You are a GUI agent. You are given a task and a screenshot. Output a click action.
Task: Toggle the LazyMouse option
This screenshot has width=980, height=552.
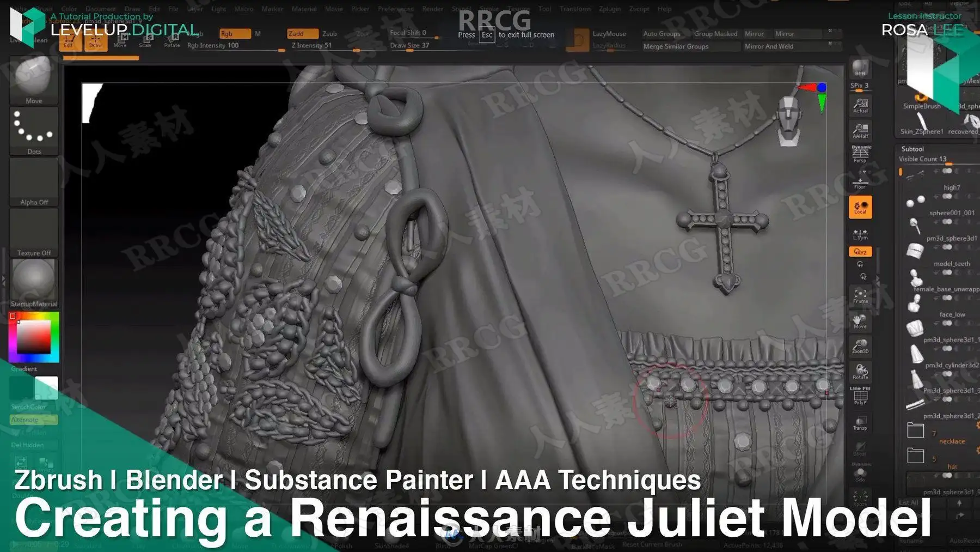[609, 34]
